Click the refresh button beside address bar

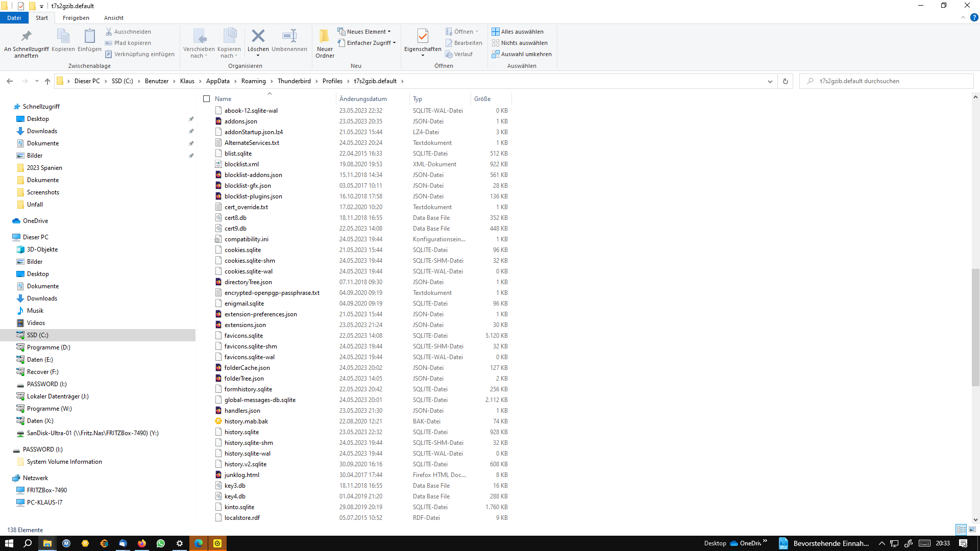[x=785, y=81]
